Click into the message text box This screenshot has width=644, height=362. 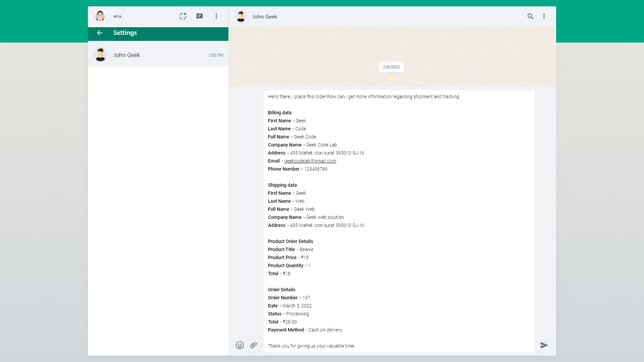coord(399,221)
